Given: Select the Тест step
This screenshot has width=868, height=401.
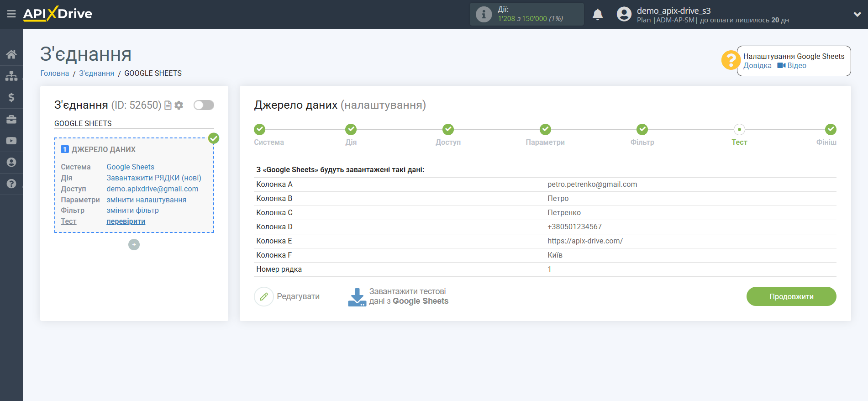Looking at the screenshot, I should [739, 129].
